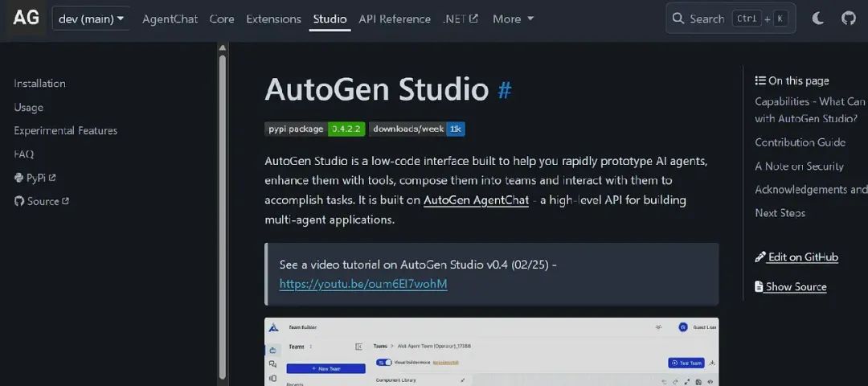
Task: Jump to Capabilities section in page contents
Action: [x=810, y=109]
